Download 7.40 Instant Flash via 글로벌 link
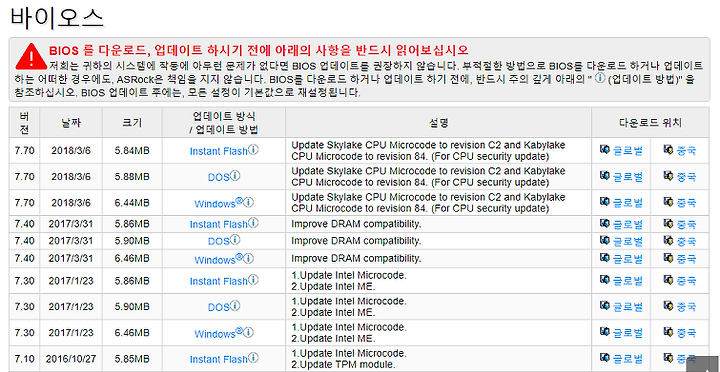This screenshot has height=372, width=720. 628,225
